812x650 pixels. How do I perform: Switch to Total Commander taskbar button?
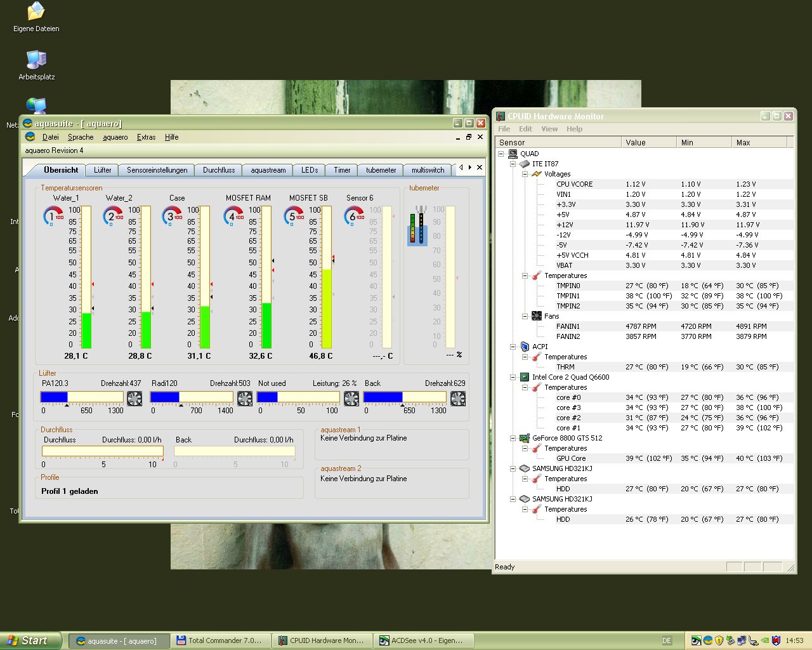click(x=220, y=640)
